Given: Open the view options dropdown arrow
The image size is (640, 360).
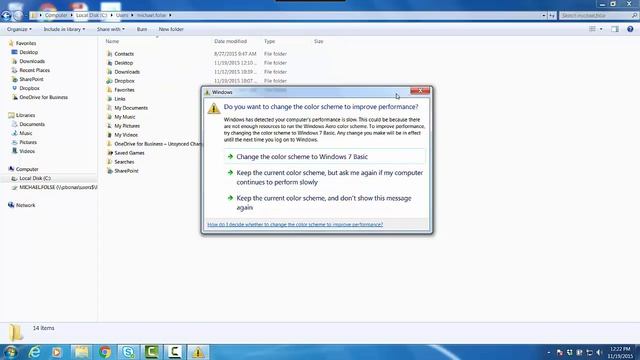Looking at the screenshot, I should point(601,29).
